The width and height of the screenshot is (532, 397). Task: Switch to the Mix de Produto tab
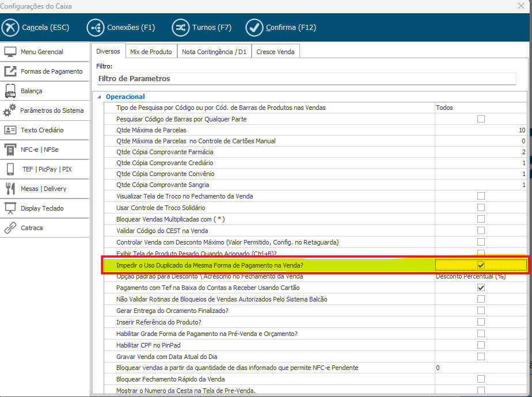click(151, 52)
